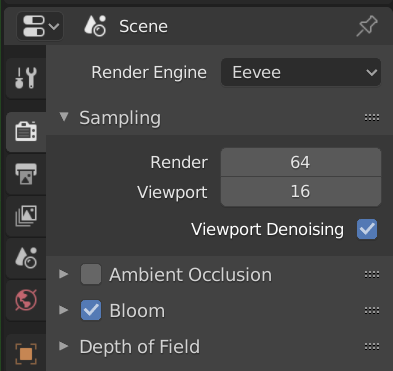Image resolution: width=393 pixels, height=371 pixels.
Task: Open the Object properties tab
Action: (26, 353)
